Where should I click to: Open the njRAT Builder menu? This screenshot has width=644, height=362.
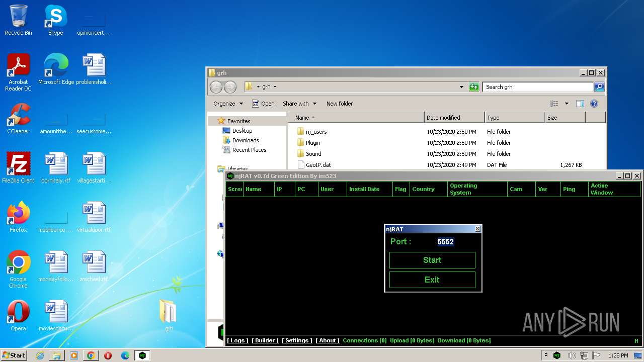(265, 340)
